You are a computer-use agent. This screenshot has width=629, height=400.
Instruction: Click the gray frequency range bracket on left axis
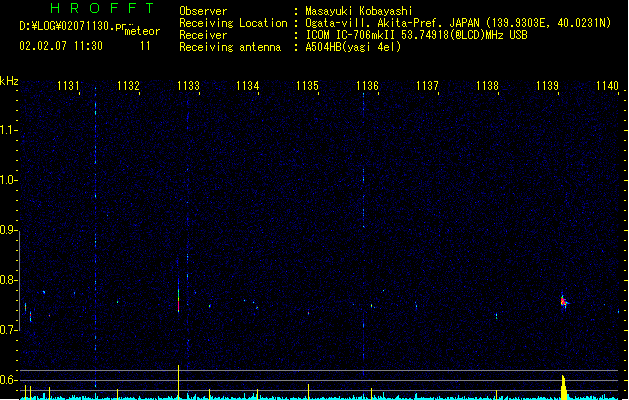coord(19,281)
